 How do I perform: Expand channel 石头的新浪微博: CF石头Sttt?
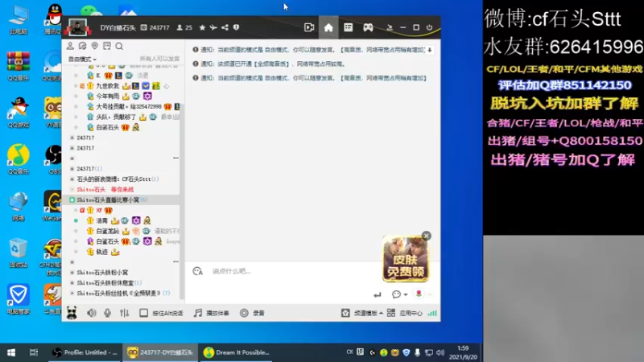point(118,179)
